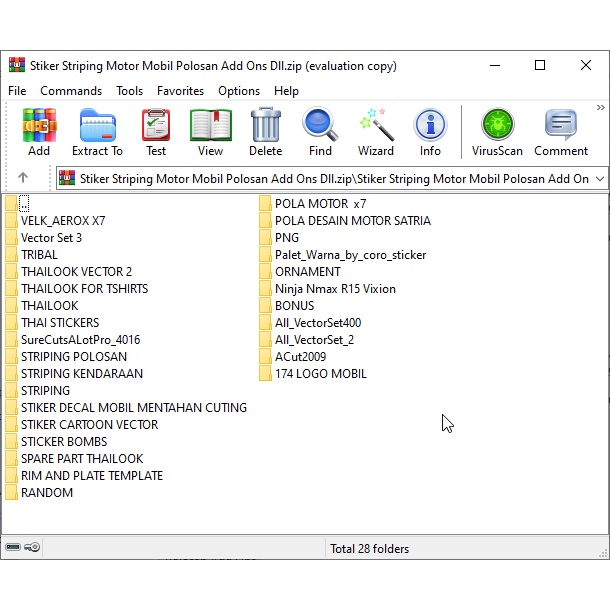The image size is (610, 610).
Task: Run the Test archive tool
Action: (x=156, y=132)
